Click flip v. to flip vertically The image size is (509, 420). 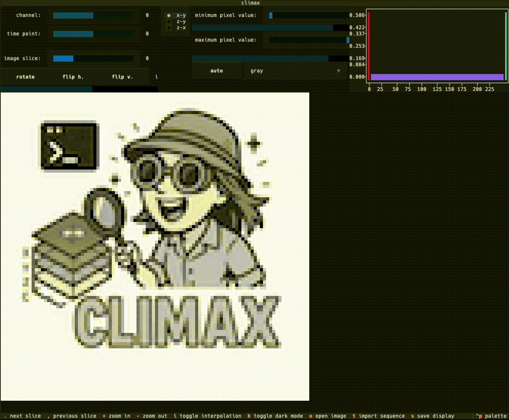click(122, 77)
